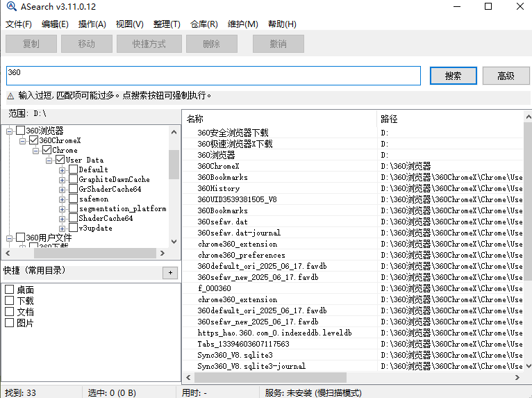This screenshot has width=532, height=398.
Task: Expand the v3update tree node
Action: pos(62,229)
